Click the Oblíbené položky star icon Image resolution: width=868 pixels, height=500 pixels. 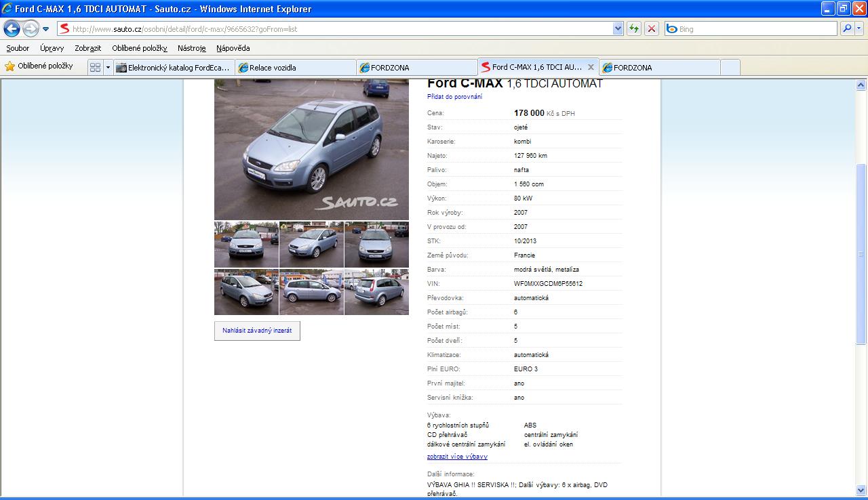pyautogui.click(x=10, y=66)
